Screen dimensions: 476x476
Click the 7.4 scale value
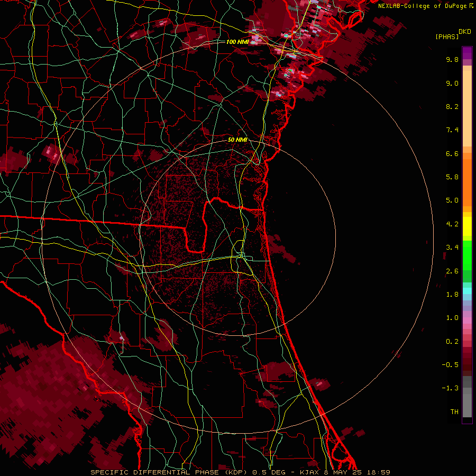pos(452,130)
